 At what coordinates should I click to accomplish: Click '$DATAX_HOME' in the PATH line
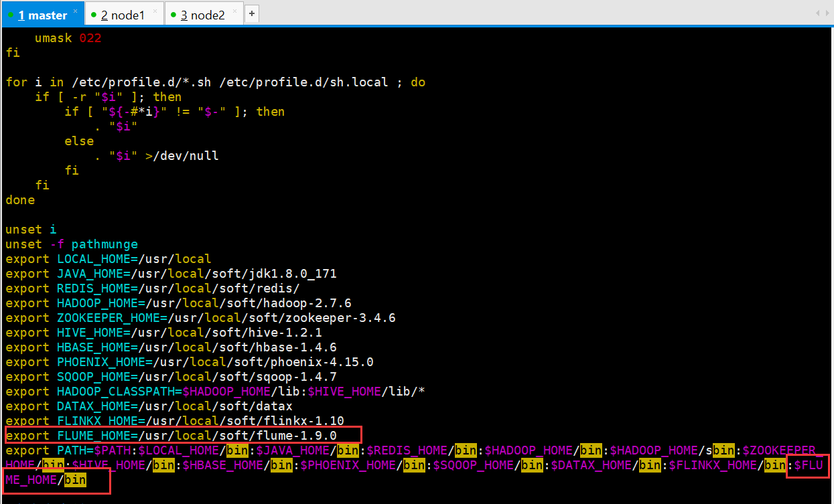point(591,465)
